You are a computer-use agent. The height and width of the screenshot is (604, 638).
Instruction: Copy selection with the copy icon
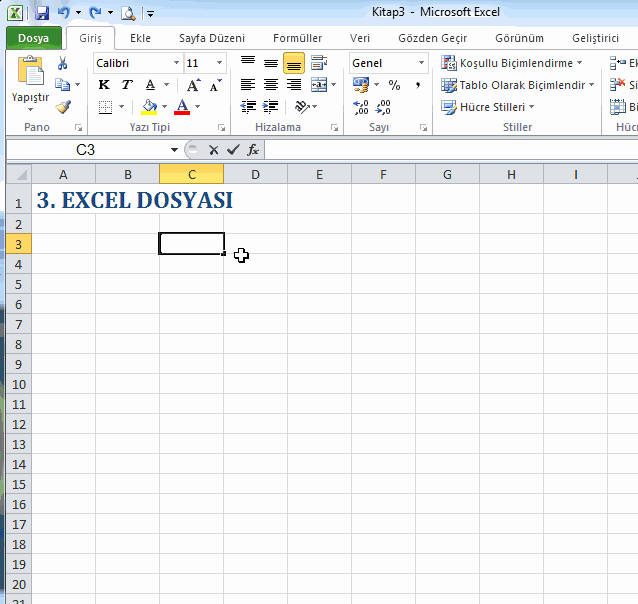coord(62,85)
